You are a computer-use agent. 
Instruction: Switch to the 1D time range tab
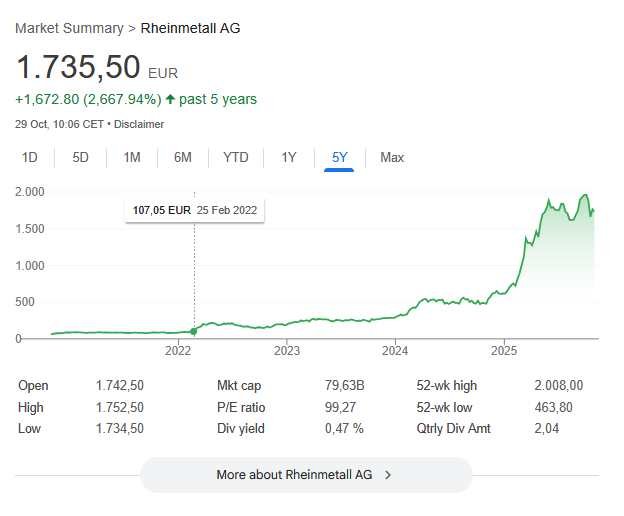coord(29,158)
